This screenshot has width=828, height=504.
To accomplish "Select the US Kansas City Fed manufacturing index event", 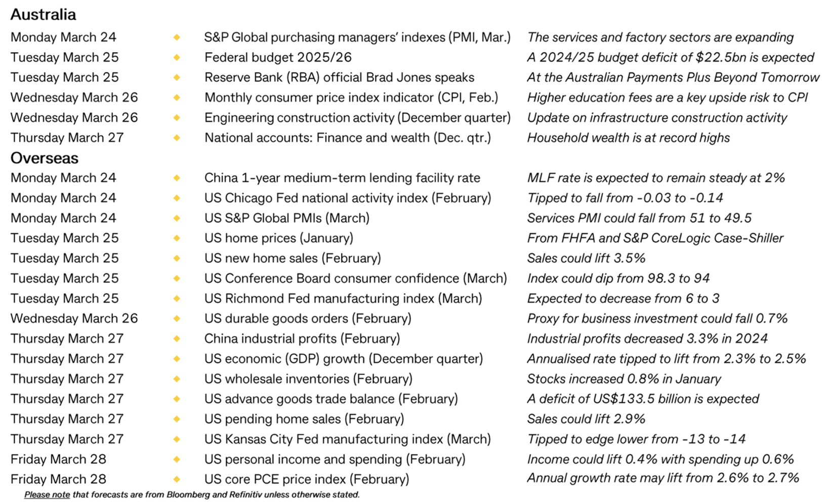I will [347, 439].
